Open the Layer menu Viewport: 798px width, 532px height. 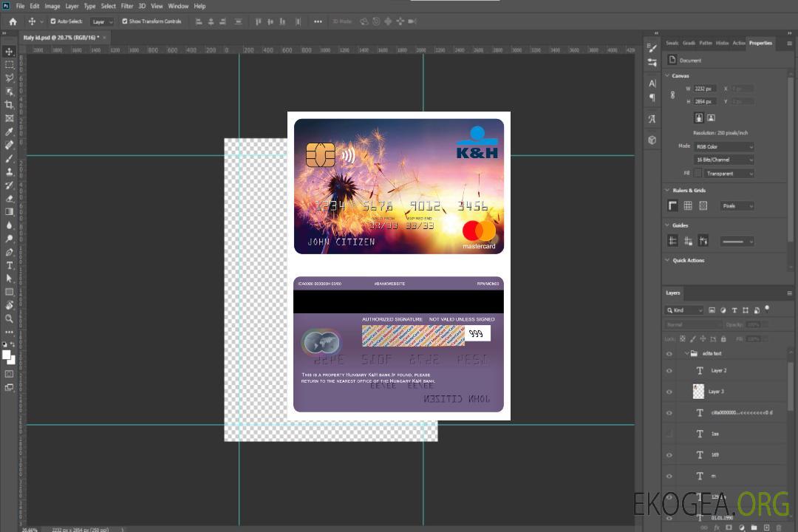[x=72, y=6]
